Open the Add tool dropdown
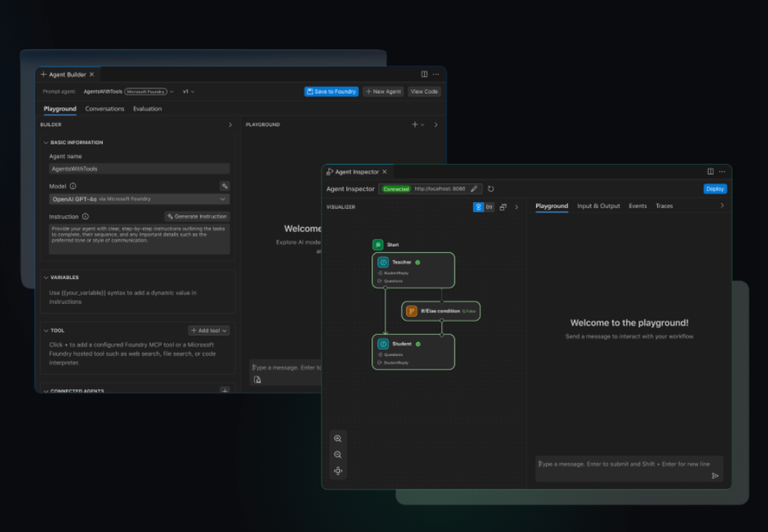Screen dimensions: 768x532 pyautogui.click(x=208, y=331)
